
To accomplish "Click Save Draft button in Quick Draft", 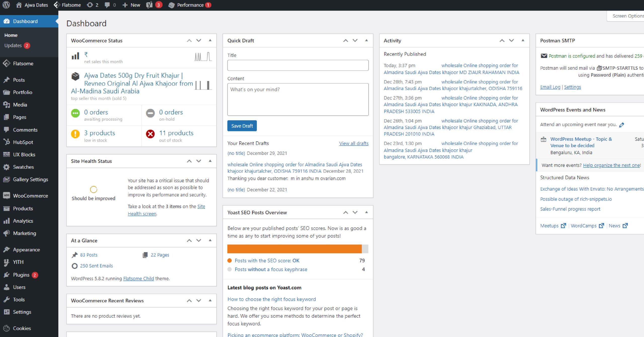I will [x=242, y=126].
